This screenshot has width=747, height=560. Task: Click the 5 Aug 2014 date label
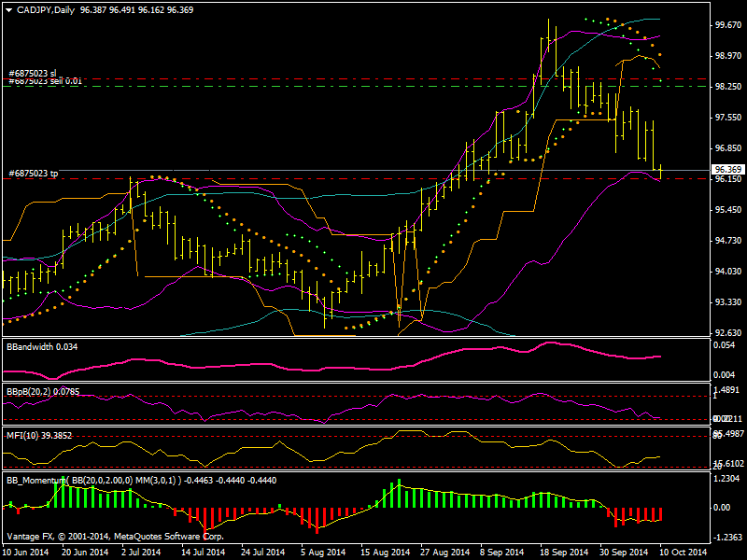[x=323, y=552]
